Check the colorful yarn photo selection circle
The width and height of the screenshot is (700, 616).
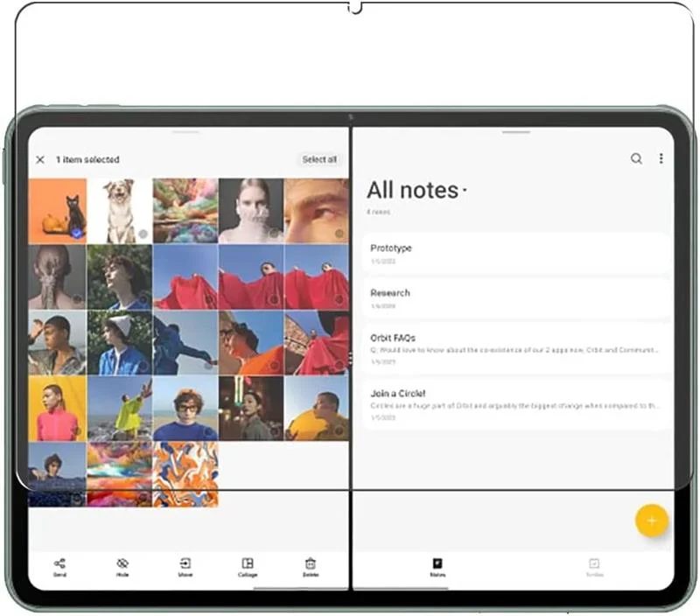pyautogui.click(x=208, y=234)
